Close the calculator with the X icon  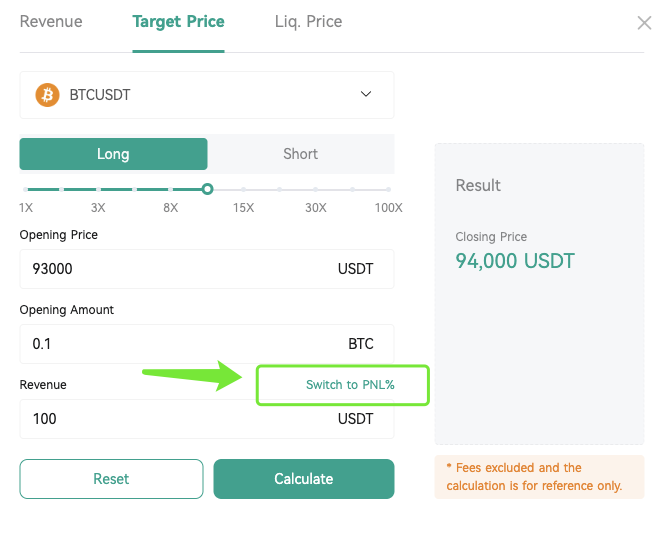coord(644,23)
